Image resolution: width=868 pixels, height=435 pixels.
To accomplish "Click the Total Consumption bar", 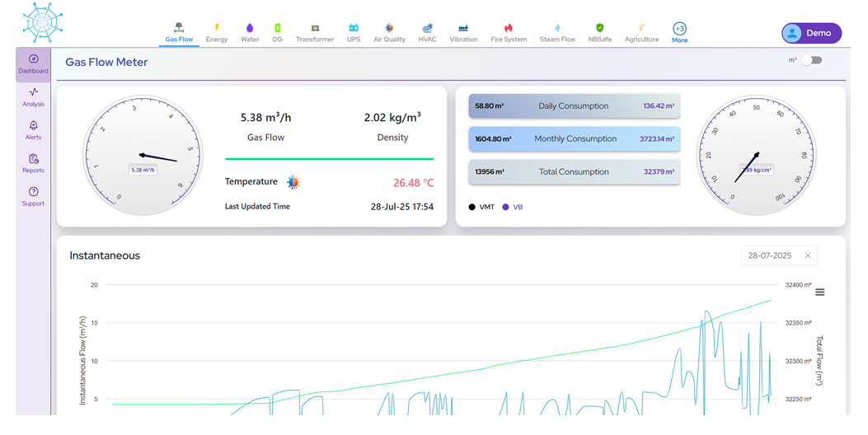I will click(574, 172).
